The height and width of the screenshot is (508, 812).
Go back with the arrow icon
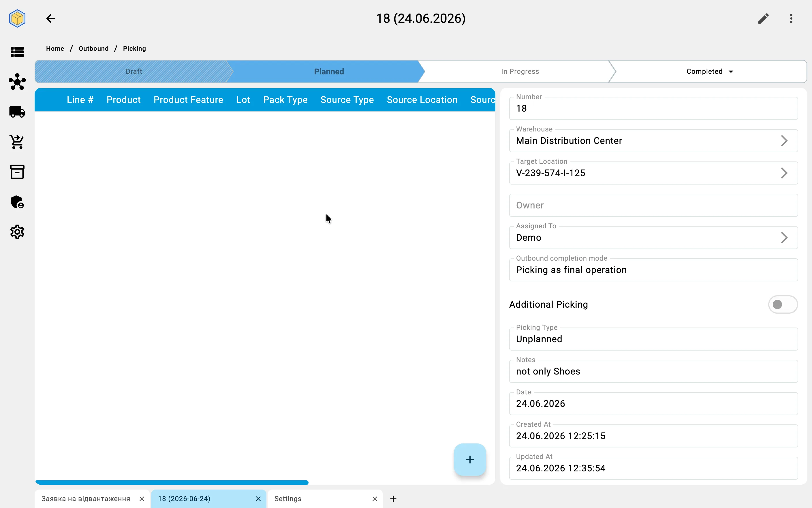coord(51,18)
